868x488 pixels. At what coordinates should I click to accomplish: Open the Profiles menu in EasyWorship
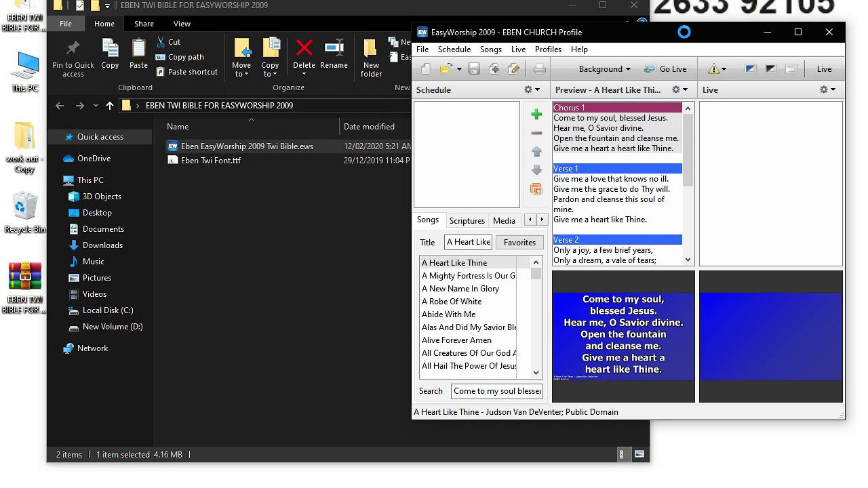548,49
